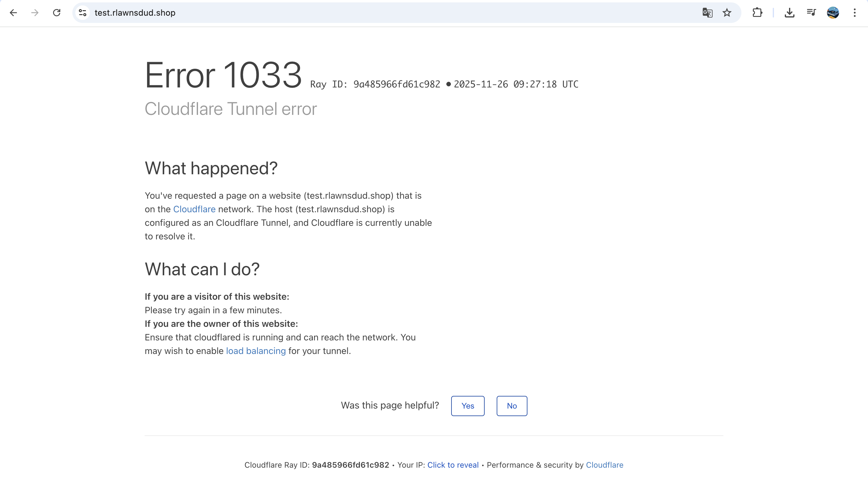
Task: Reload the current page
Action: (x=57, y=13)
